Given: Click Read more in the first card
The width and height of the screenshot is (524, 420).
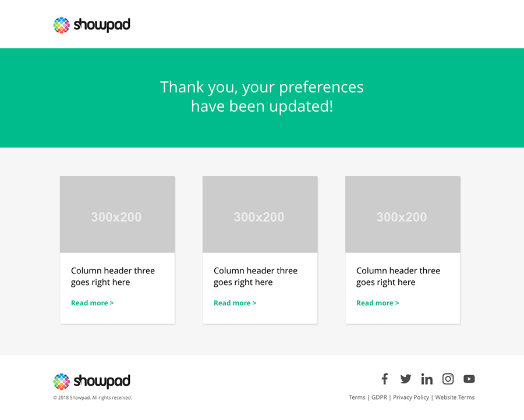Looking at the screenshot, I should 92,303.
